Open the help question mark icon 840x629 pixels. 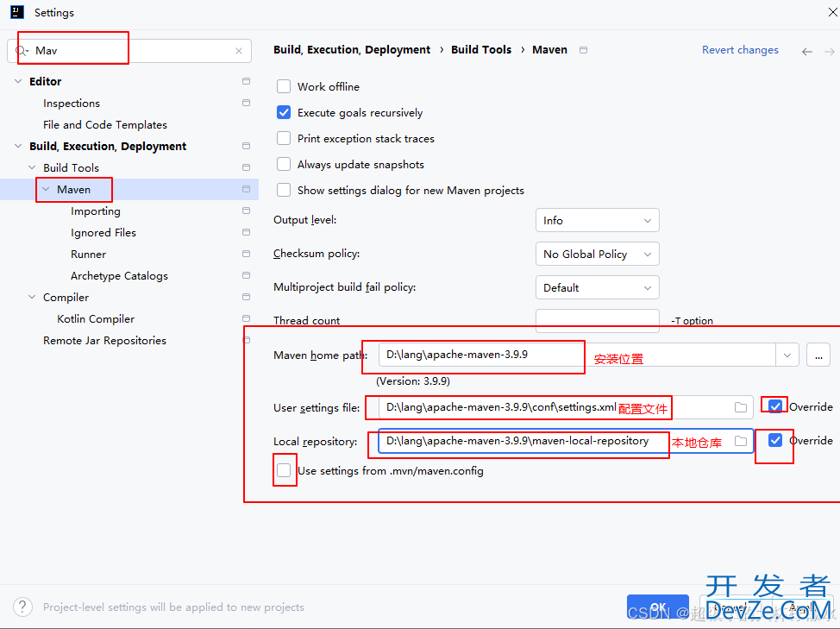pyautogui.click(x=22, y=607)
